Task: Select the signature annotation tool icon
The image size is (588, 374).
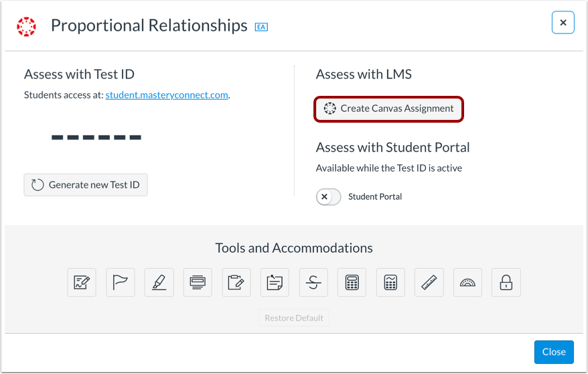Action: pyautogui.click(x=82, y=282)
